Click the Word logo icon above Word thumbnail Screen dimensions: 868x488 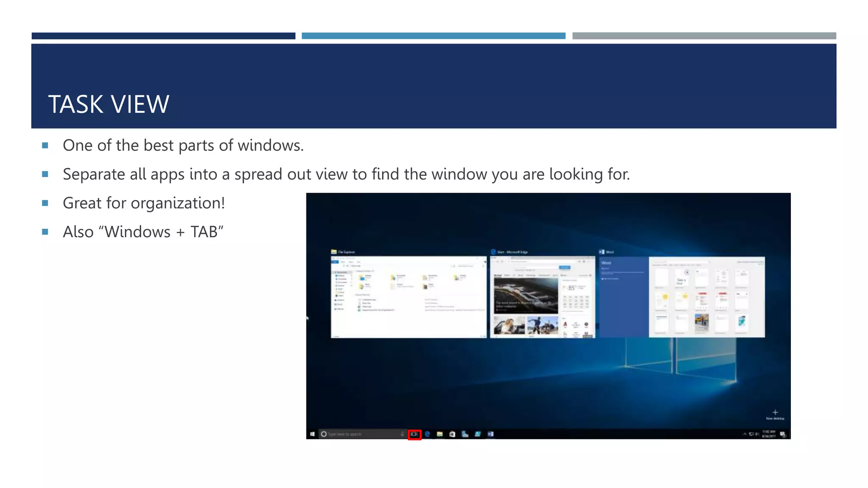pyautogui.click(x=601, y=252)
